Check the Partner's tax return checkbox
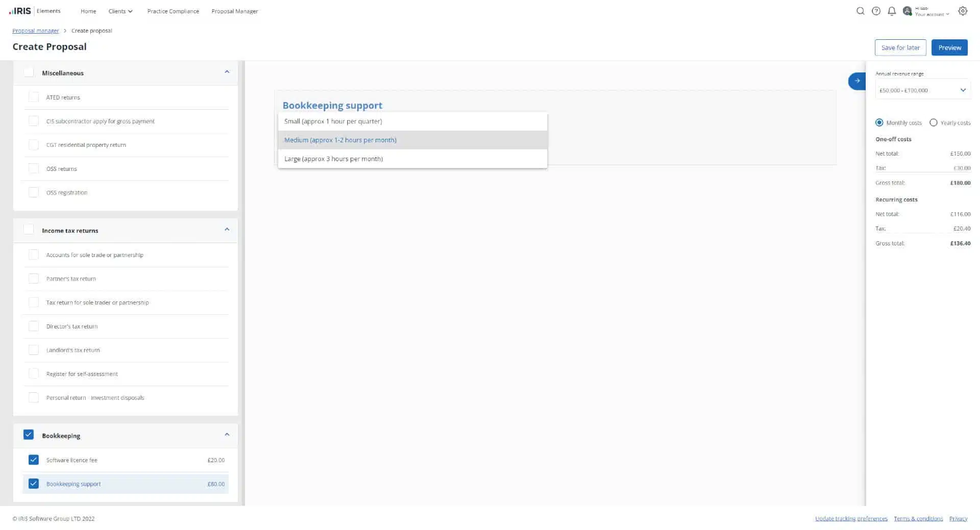980x530 pixels. tap(34, 279)
